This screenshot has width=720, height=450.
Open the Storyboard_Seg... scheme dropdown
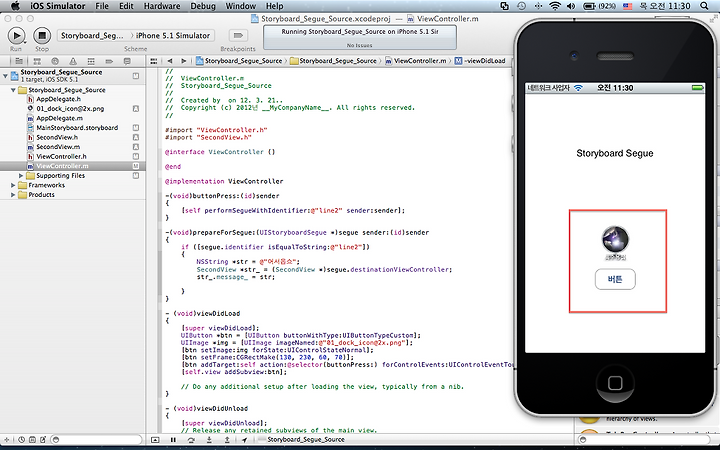pyautogui.click(x=92, y=35)
